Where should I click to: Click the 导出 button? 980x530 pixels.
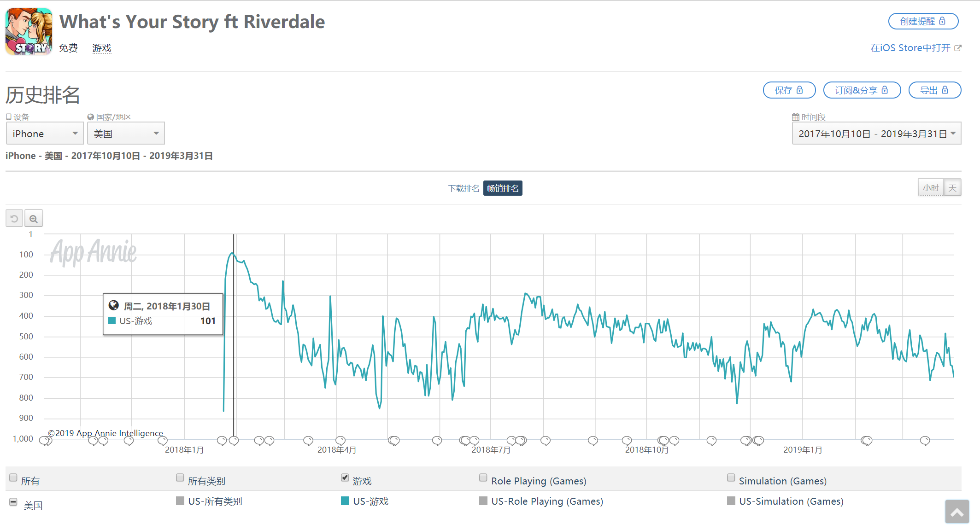coord(935,90)
